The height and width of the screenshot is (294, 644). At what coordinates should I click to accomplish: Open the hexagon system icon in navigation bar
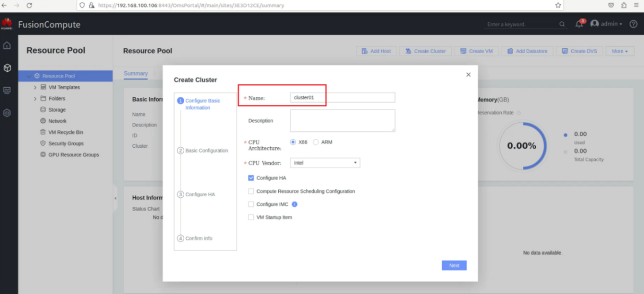click(x=7, y=113)
